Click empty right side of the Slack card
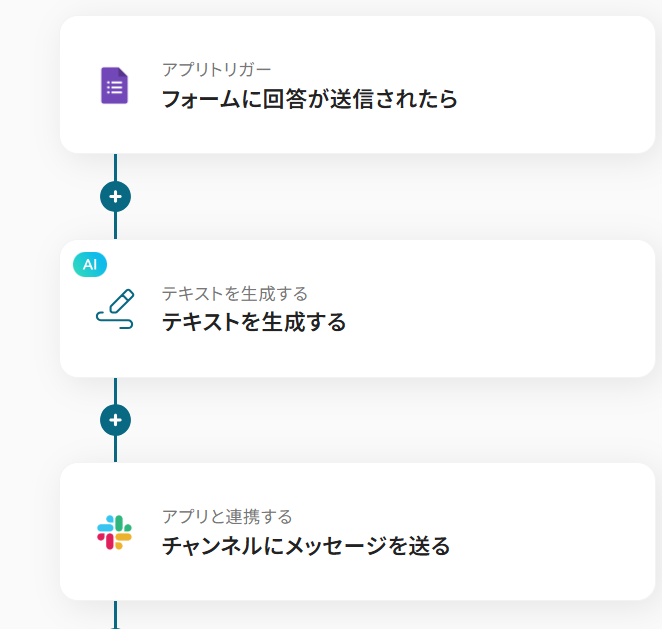 point(570,532)
